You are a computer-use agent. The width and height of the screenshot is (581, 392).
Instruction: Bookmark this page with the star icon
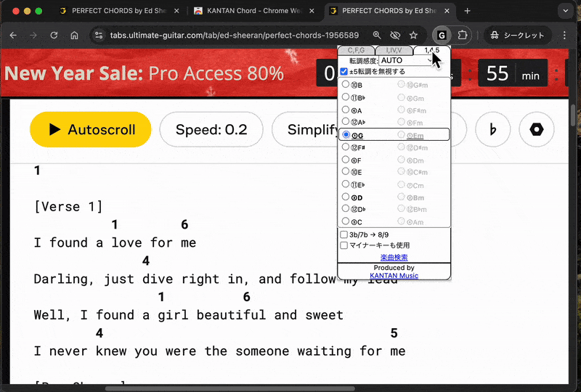pyautogui.click(x=414, y=36)
